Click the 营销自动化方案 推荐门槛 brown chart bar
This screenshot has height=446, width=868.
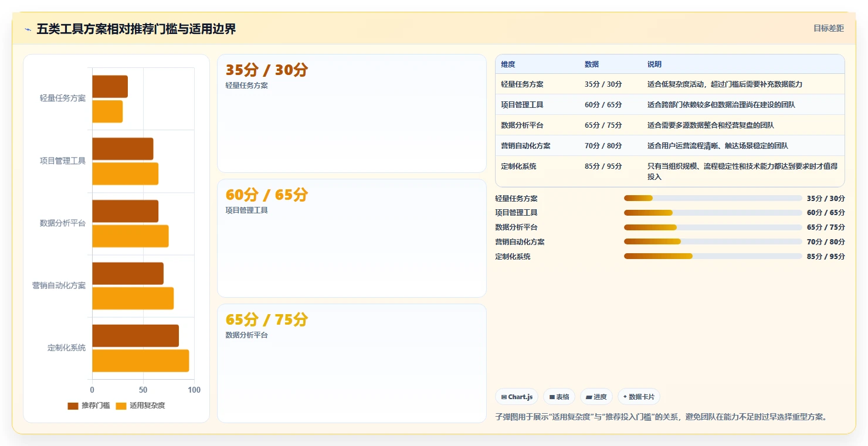click(128, 274)
